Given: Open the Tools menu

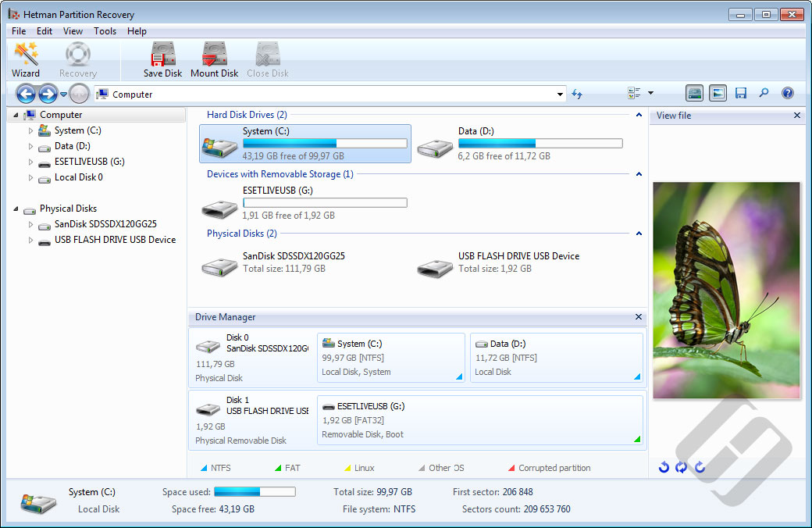Looking at the screenshot, I should click(x=105, y=31).
